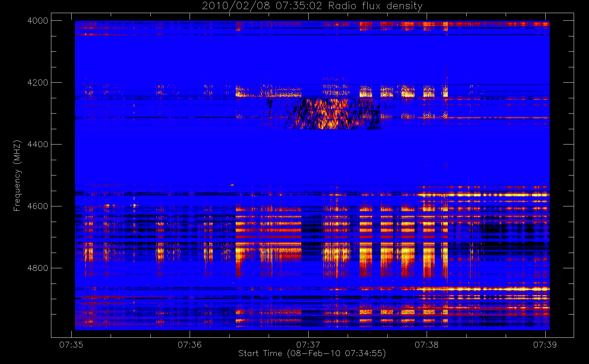This screenshot has height=364, width=589.
Task: Click the 4400 frequency tick label
Action: click(x=38, y=145)
